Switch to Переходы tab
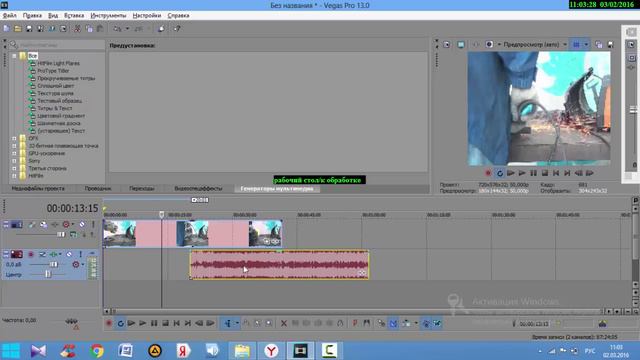The height and width of the screenshot is (360, 640). (x=142, y=189)
